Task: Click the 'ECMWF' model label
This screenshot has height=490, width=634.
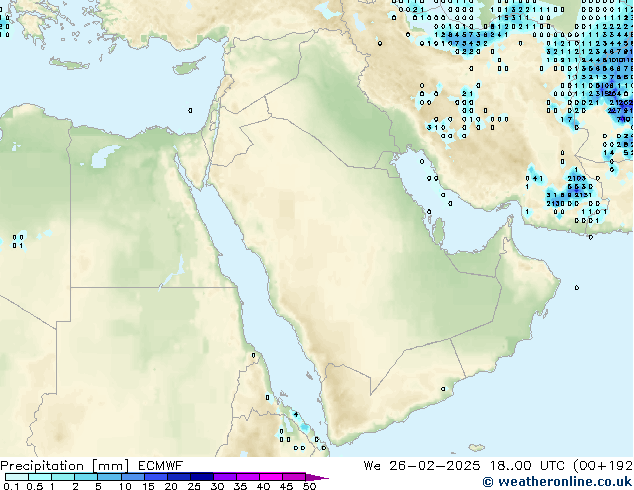Action: [161, 466]
